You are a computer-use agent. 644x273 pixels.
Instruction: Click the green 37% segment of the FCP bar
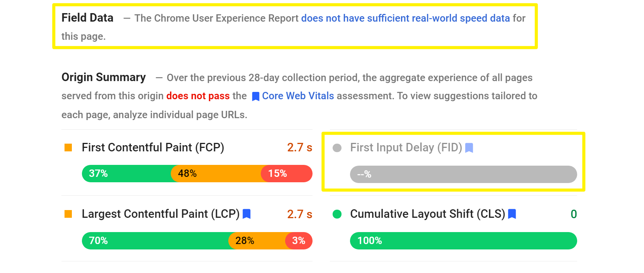pyautogui.click(x=124, y=174)
